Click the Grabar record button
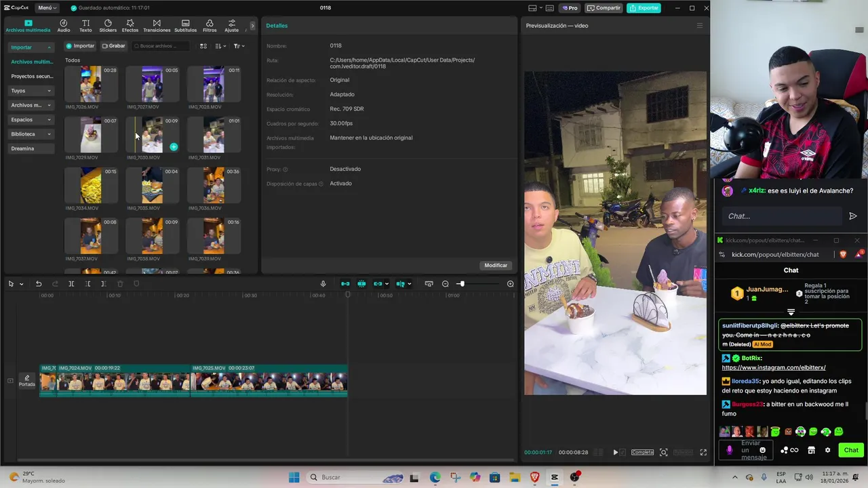 point(113,46)
